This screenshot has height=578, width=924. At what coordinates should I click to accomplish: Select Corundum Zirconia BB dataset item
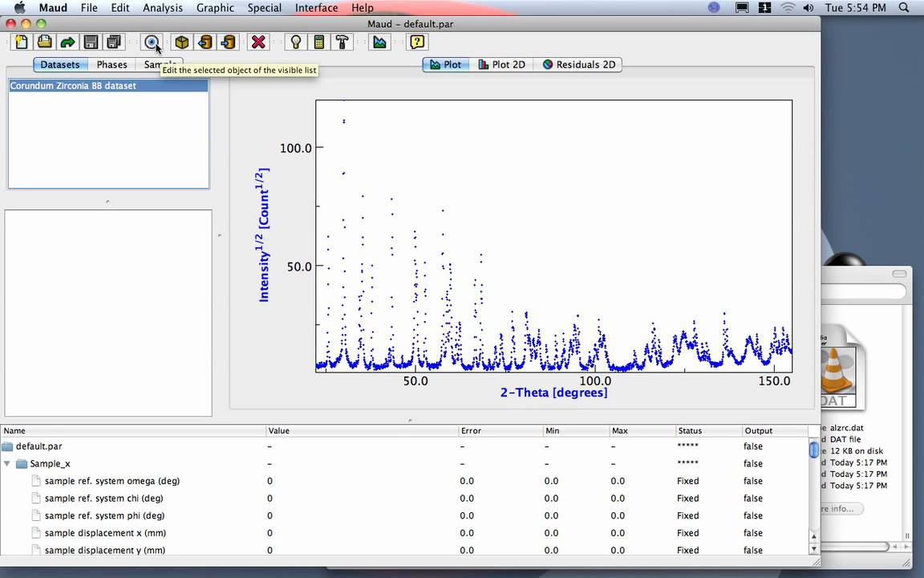[x=108, y=86]
